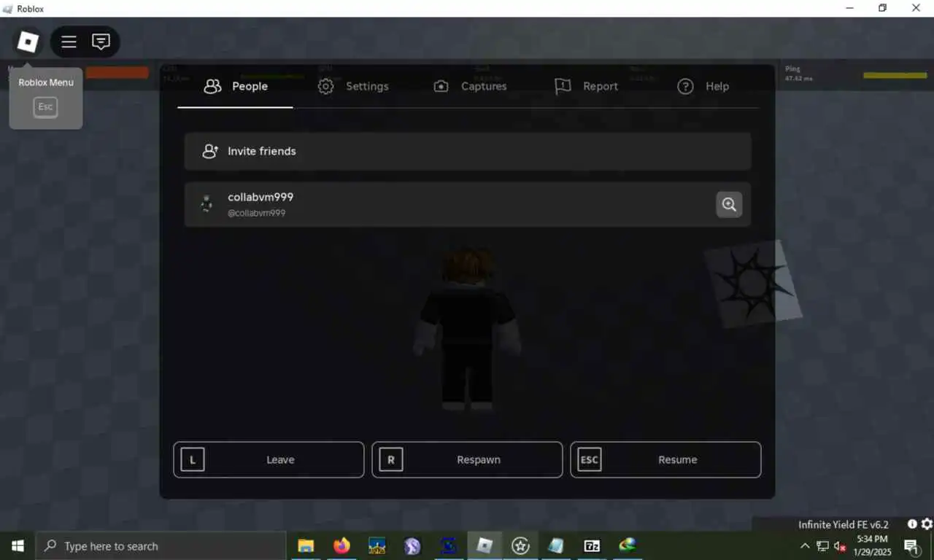Inspect collabvm999 using the magnifier icon
The height and width of the screenshot is (560, 934).
pos(729,204)
